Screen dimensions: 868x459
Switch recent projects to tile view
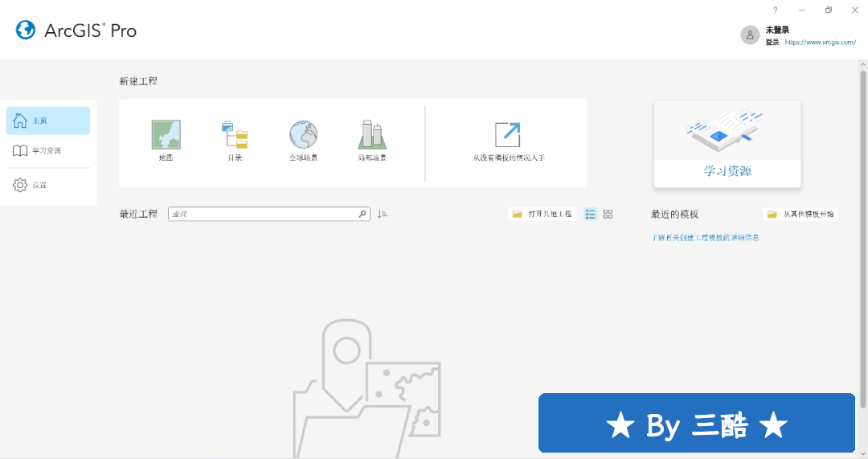click(608, 214)
